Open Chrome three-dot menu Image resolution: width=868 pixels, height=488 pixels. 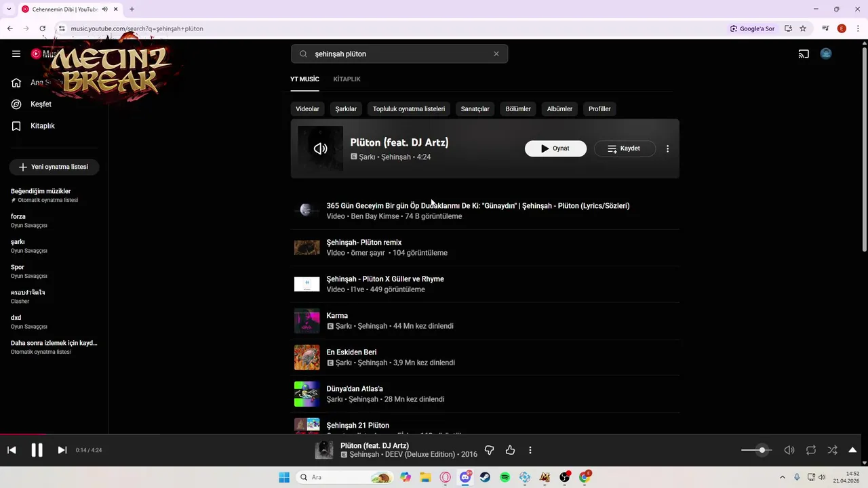858,28
